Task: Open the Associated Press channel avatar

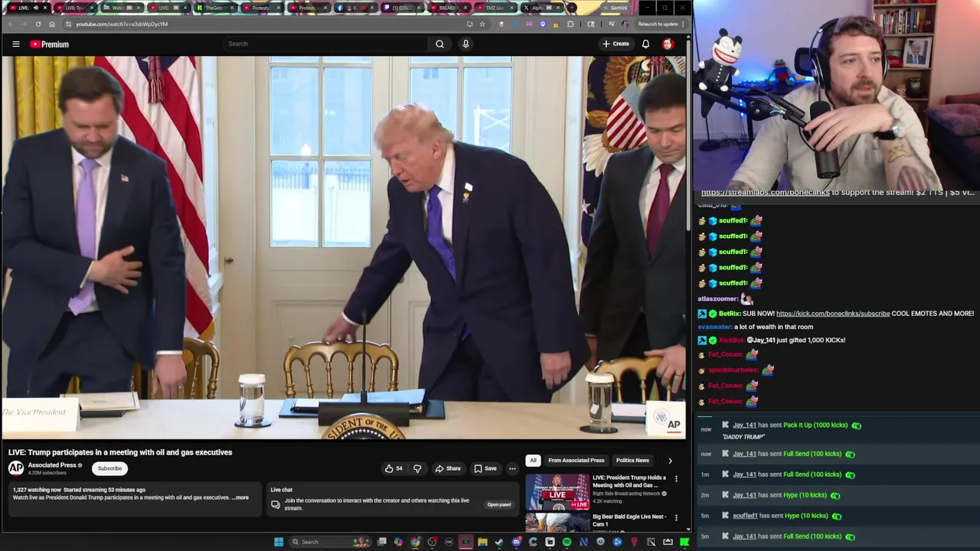Action: coord(16,468)
